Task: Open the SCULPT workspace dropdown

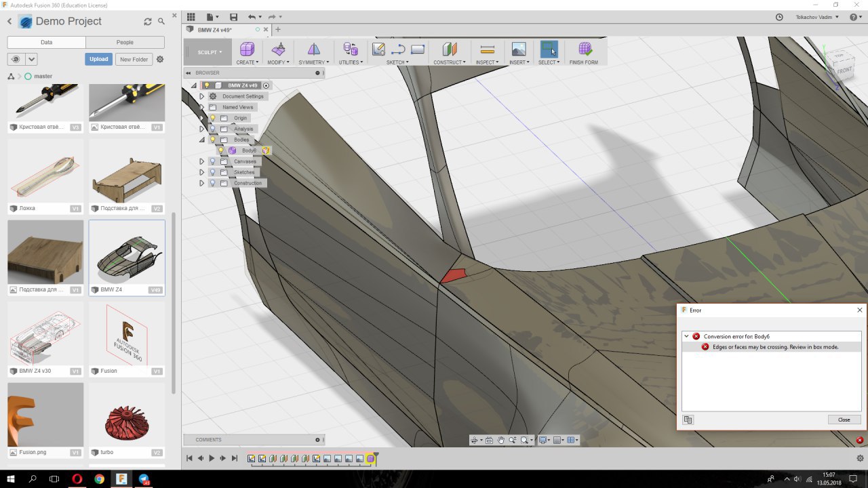Action: point(210,52)
